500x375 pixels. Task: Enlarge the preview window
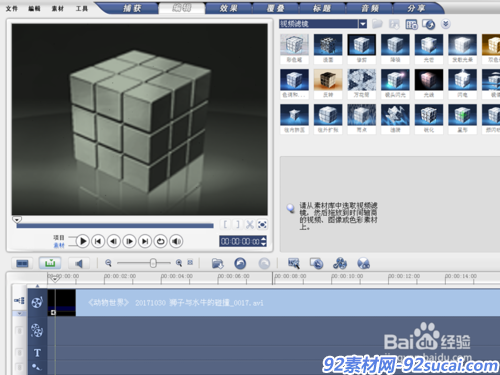pyautogui.click(x=262, y=225)
